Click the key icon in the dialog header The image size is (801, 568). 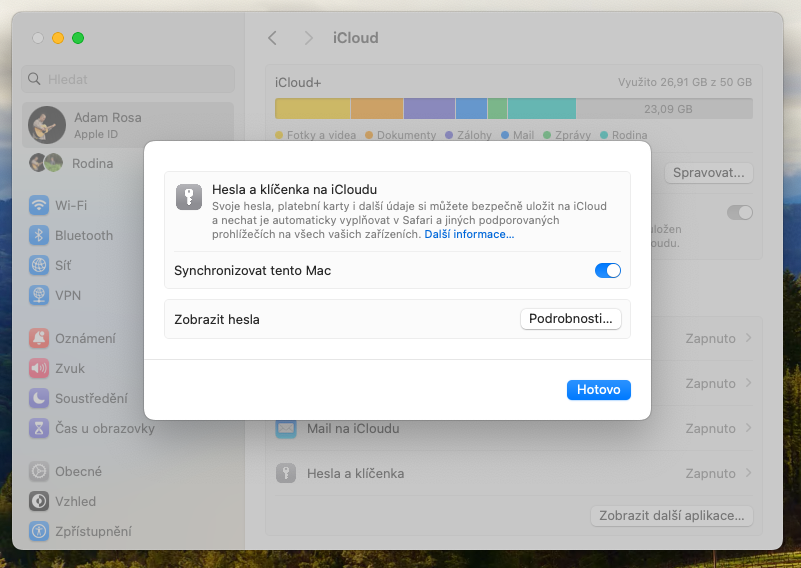tap(189, 197)
